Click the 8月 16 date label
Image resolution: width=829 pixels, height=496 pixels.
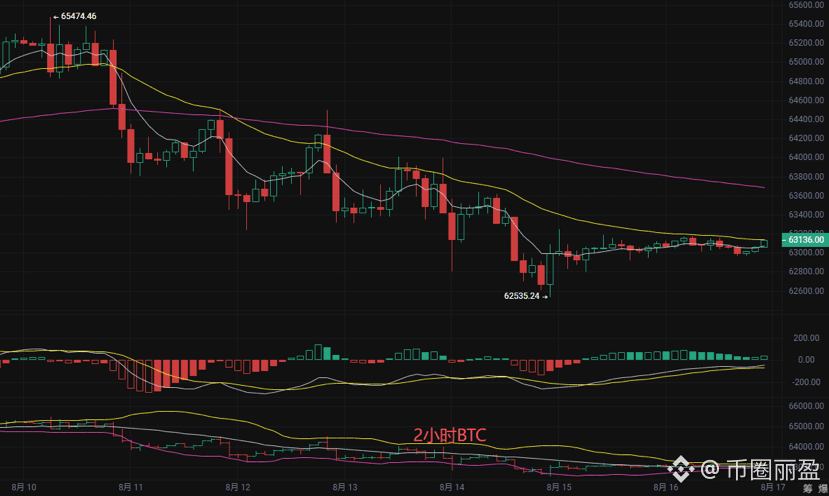tap(666, 487)
